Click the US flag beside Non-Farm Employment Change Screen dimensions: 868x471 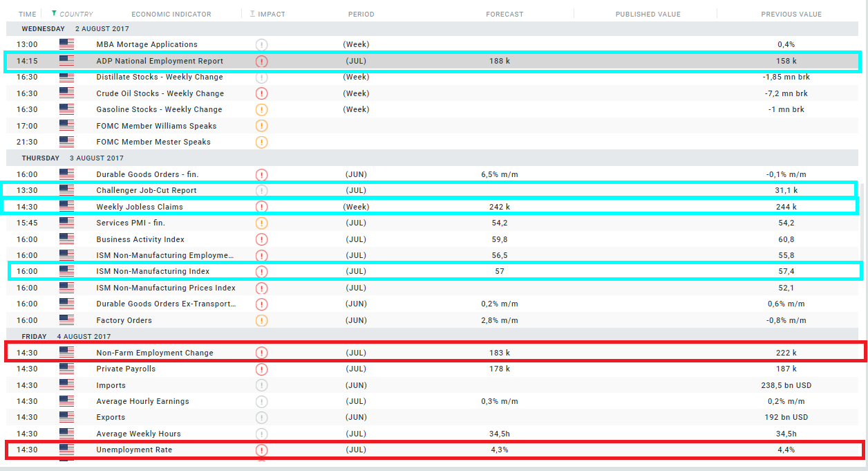66,353
